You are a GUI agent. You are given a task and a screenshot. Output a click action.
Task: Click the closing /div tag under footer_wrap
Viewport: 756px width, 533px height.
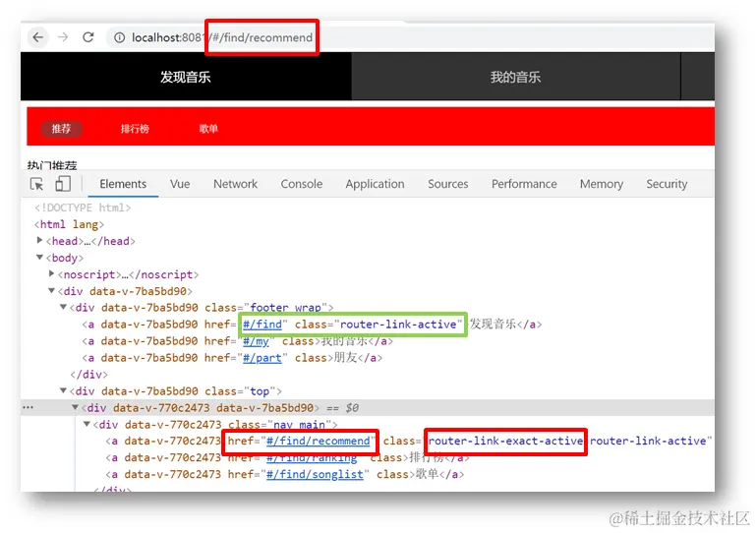[x=88, y=375]
